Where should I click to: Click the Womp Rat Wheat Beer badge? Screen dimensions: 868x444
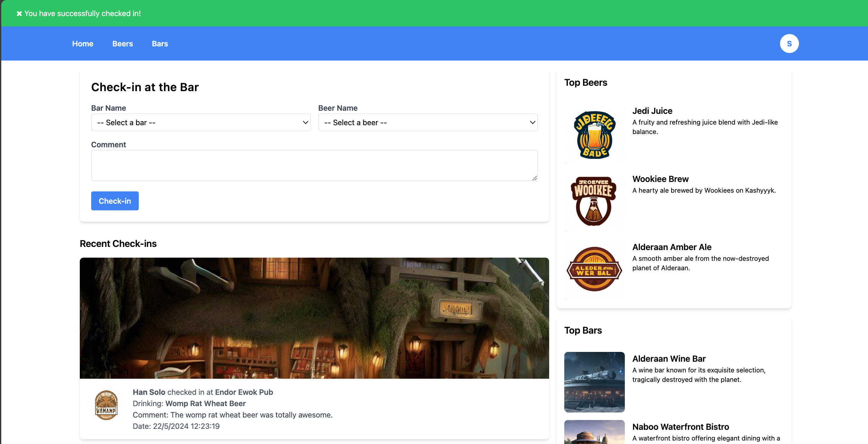[106, 406]
